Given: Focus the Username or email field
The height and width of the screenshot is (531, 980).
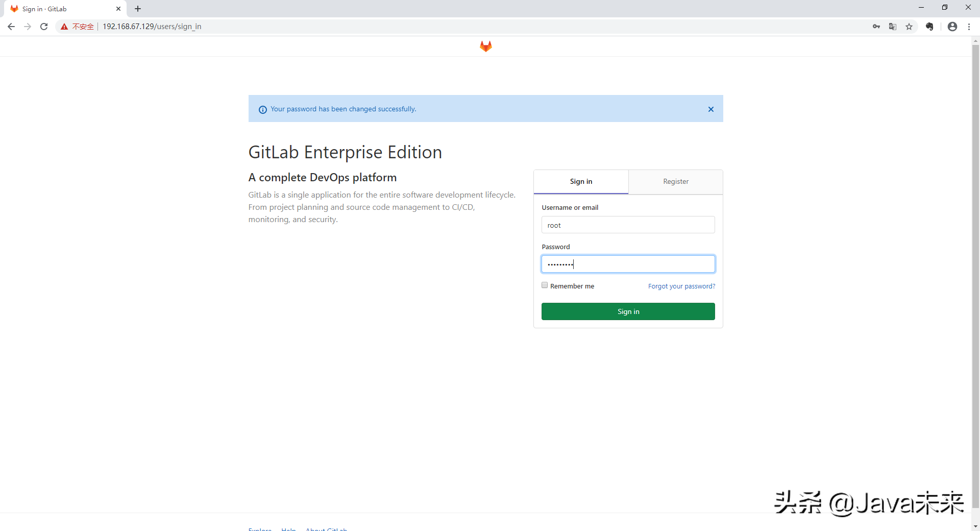Looking at the screenshot, I should pos(628,225).
